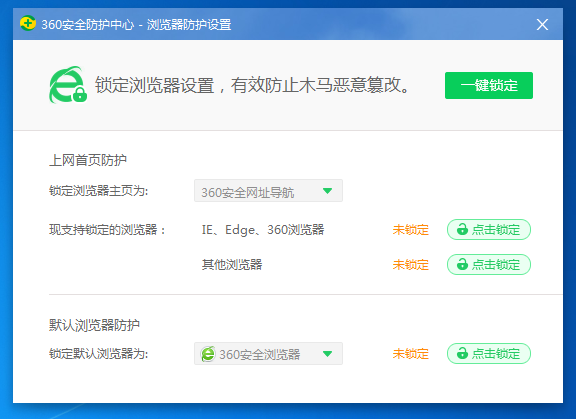Click lock icon in 默认浏览器 row button

[462, 354]
